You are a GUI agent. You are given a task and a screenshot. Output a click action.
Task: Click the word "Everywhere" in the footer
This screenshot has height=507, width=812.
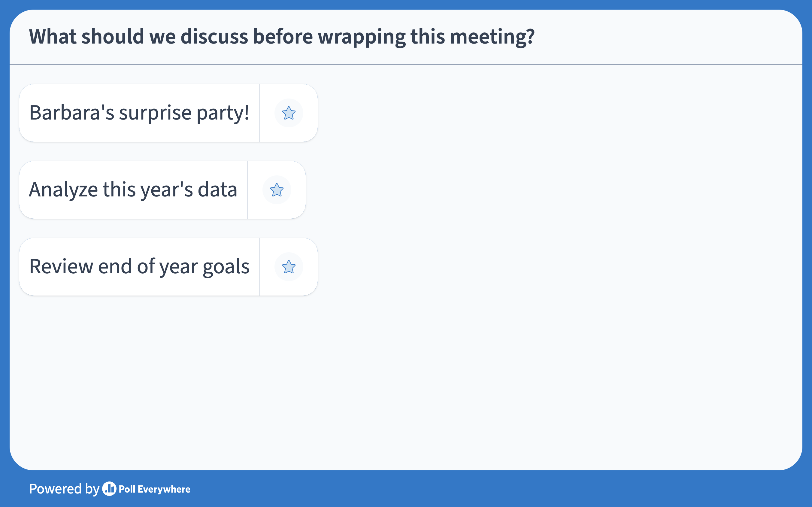point(164,489)
